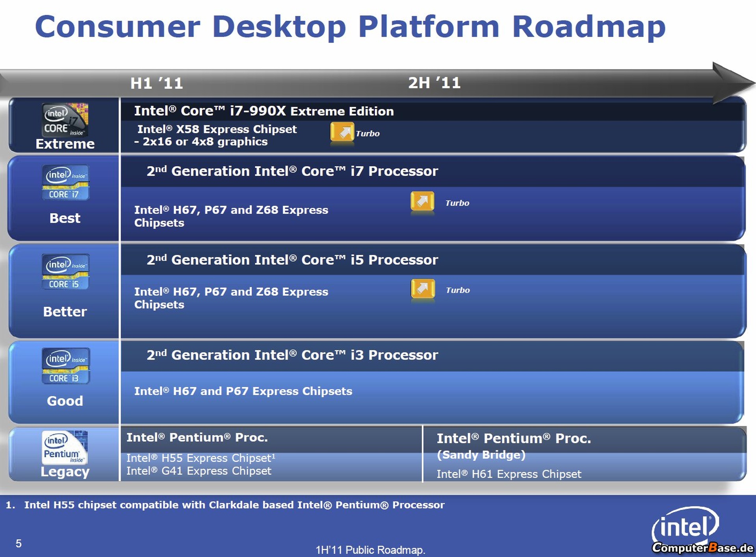
Task: Click the "Intel G41 Express Chipset" line
Action: [x=199, y=471]
